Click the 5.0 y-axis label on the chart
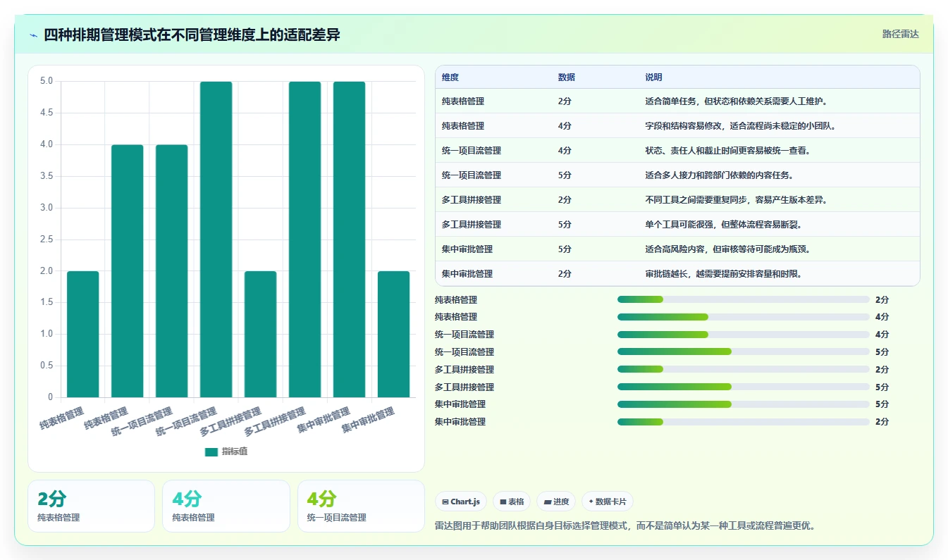 click(x=47, y=81)
